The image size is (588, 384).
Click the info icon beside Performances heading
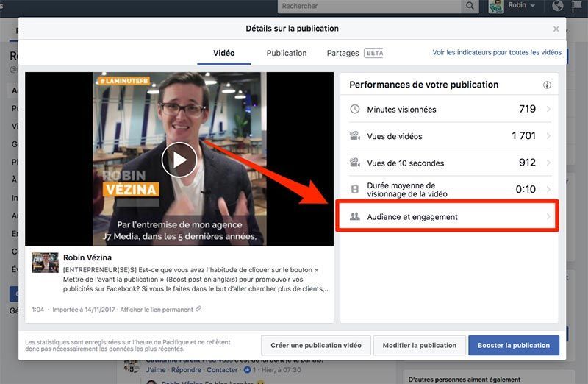pyautogui.click(x=547, y=85)
